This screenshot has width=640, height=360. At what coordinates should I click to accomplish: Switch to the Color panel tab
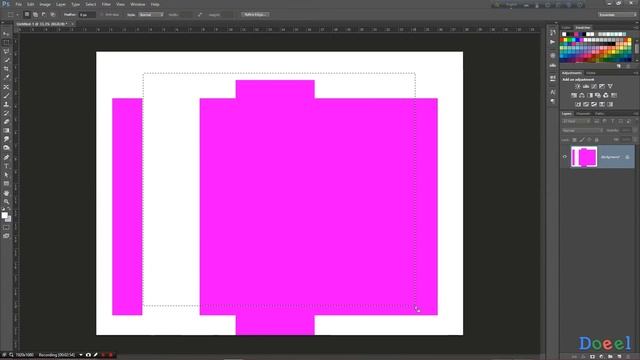coord(566,28)
